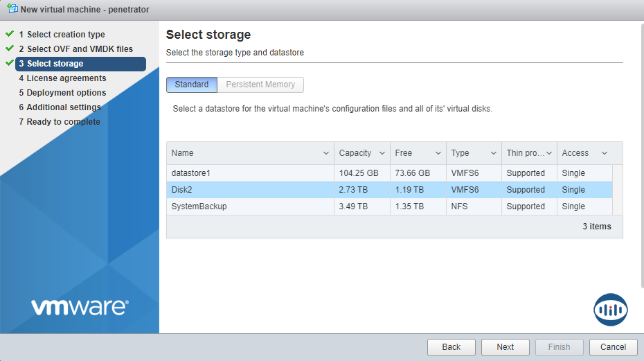Choose the SystemBackup NFS datastore row
Viewport: 644px width, 361px height.
point(249,206)
